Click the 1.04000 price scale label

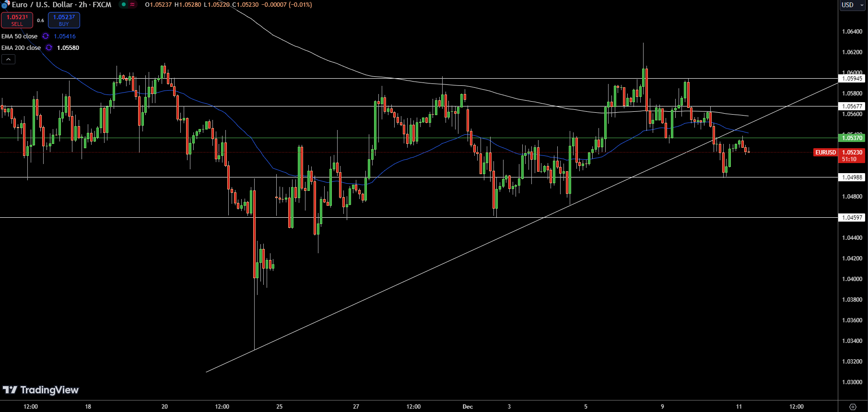(x=852, y=279)
